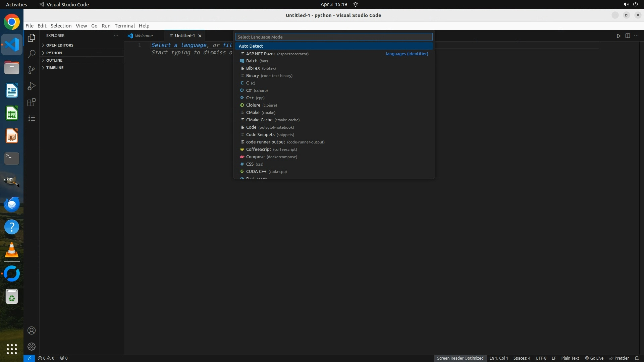Choose C++ (cpp) from language list
The height and width of the screenshot is (362, 644).
pos(255,98)
